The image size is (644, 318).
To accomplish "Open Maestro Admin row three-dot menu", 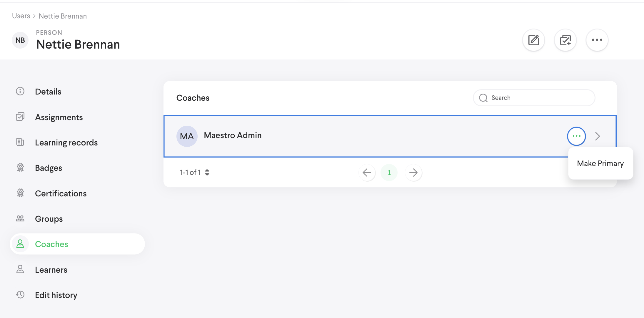I will [576, 136].
